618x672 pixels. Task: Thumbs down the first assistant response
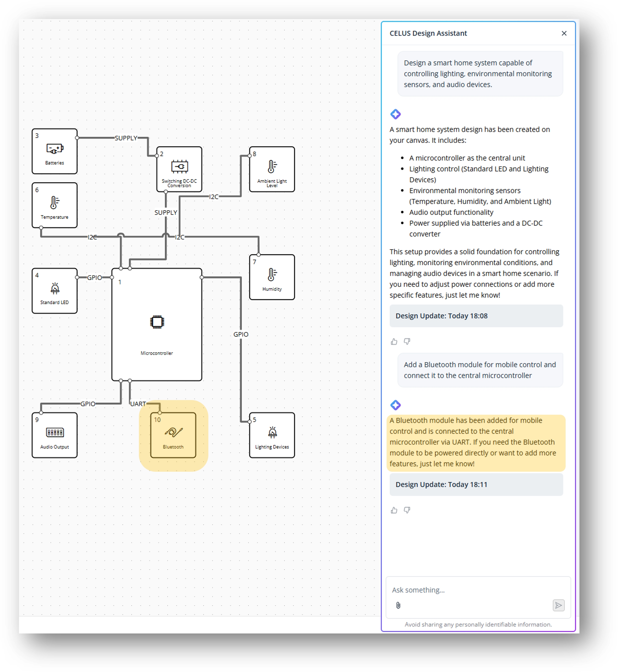pos(407,341)
